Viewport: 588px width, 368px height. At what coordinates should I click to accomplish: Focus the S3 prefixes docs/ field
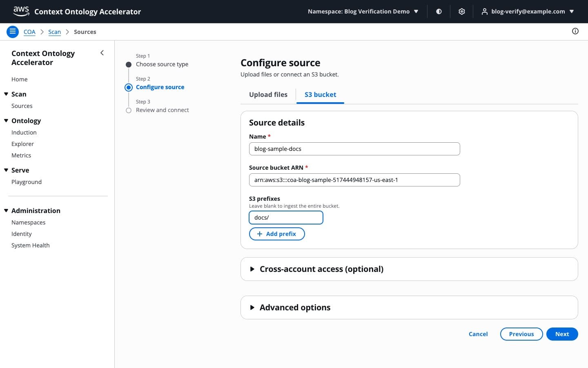286,218
